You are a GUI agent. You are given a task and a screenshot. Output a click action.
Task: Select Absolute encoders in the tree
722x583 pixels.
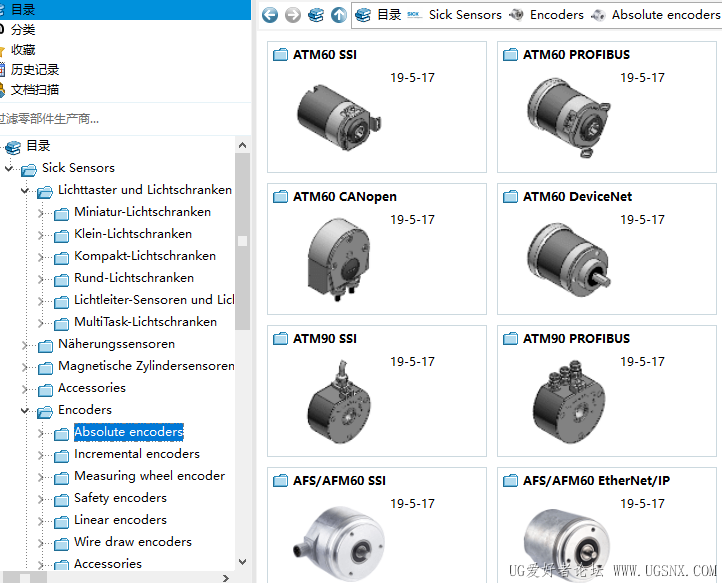tap(128, 432)
